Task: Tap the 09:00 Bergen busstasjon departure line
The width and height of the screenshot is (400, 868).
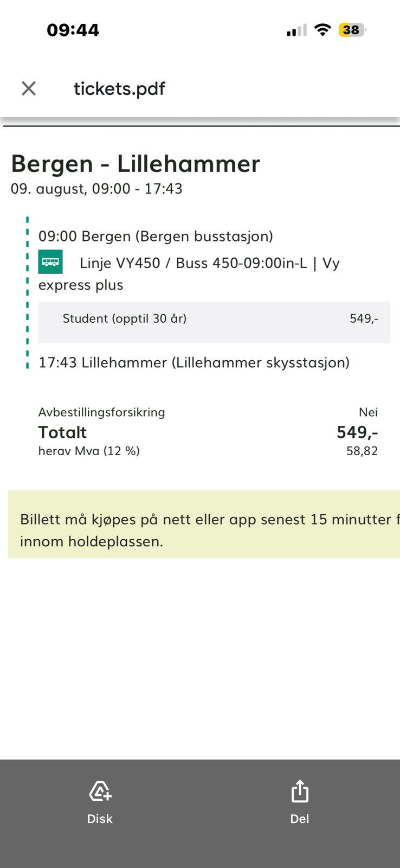Action: (156, 237)
